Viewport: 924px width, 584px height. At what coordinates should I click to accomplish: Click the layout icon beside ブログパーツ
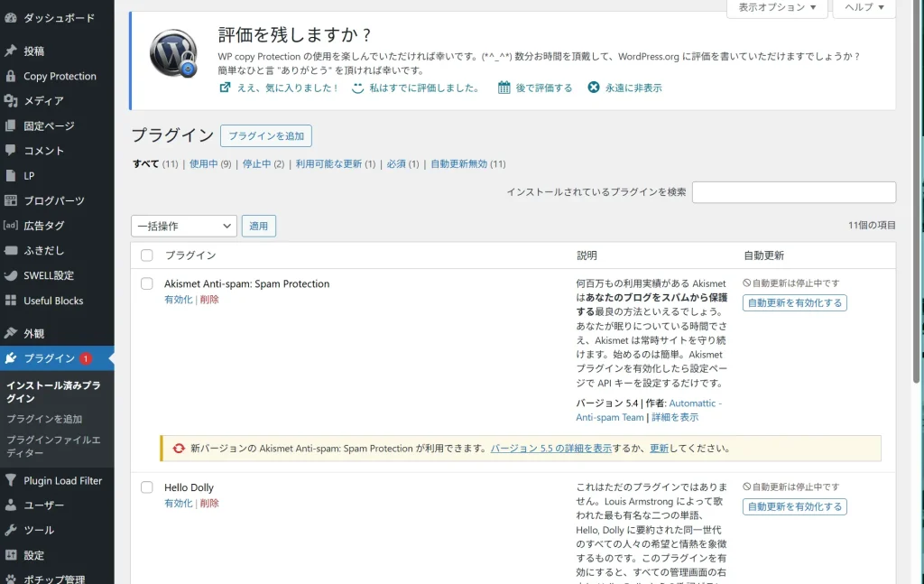tap(11, 200)
